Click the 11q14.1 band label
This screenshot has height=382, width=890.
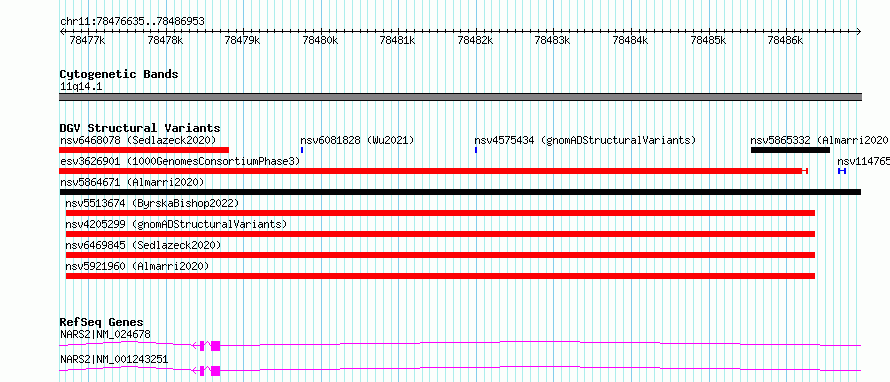coord(81,87)
